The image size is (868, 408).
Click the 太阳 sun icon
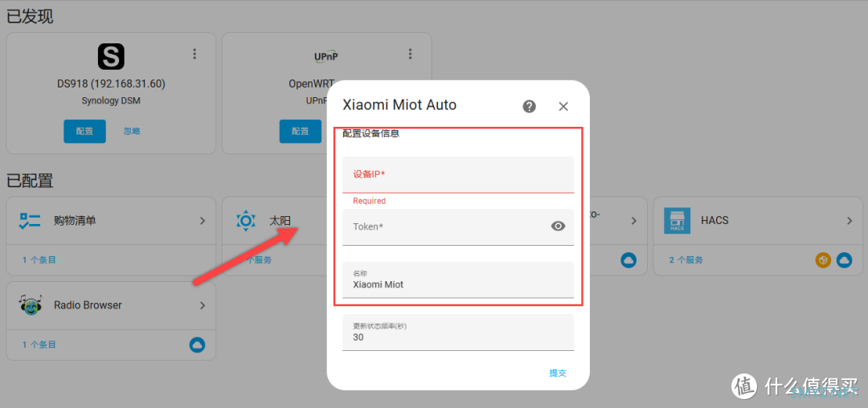point(245,221)
